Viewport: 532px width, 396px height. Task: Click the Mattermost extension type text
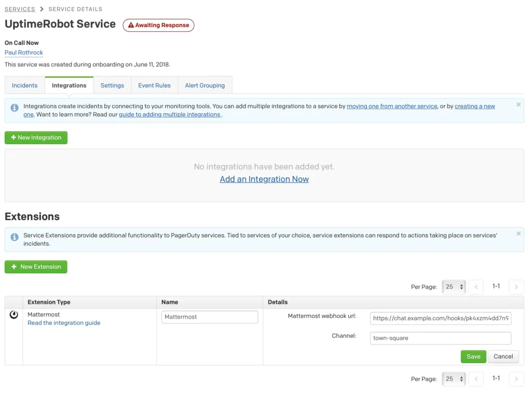click(44, 314)
